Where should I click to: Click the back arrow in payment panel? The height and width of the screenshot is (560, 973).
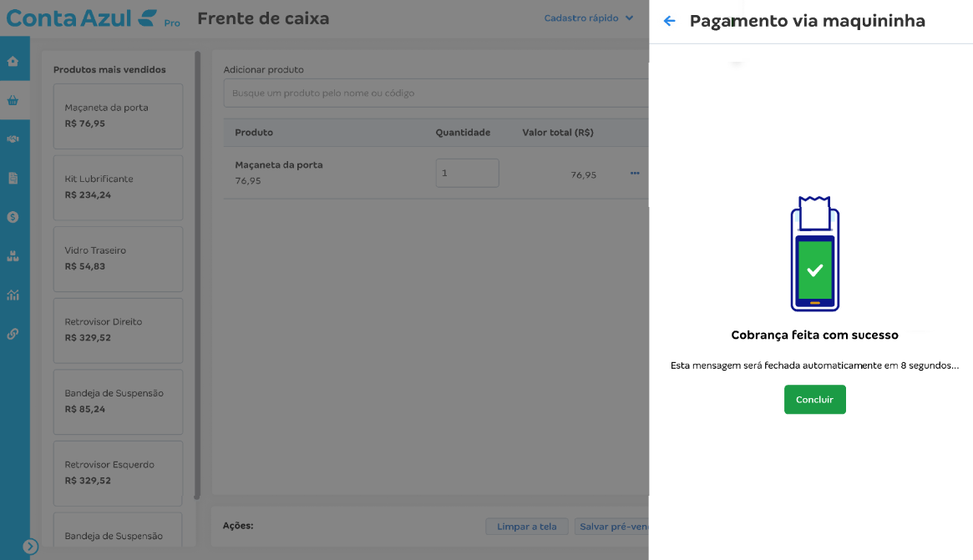pos(669,21)
